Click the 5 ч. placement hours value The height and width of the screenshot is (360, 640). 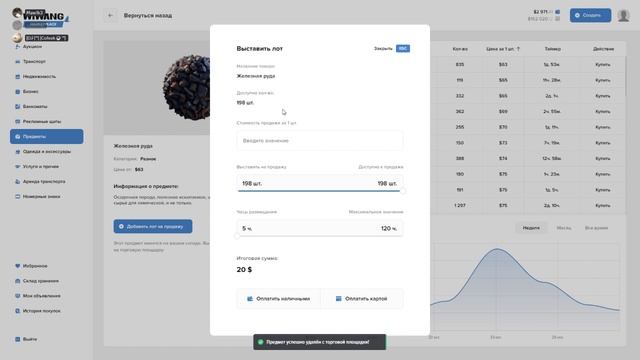tap(247, 229)
